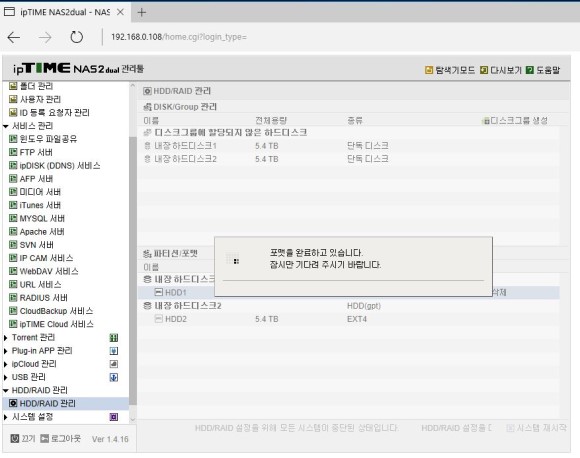Click the sidebar scrollbar thumb
Image resolution: width=580 pixels, height=458 pixels.
133,271
